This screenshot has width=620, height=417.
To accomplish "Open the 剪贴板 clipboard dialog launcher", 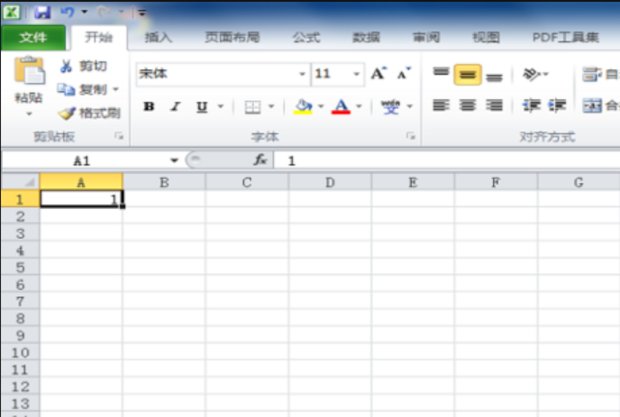I will pyautogui.click(x=119, y=136).
